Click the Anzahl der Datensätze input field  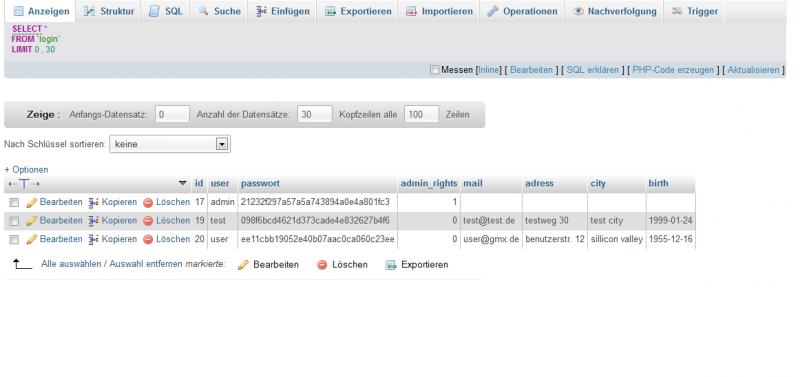click(315, 115)
